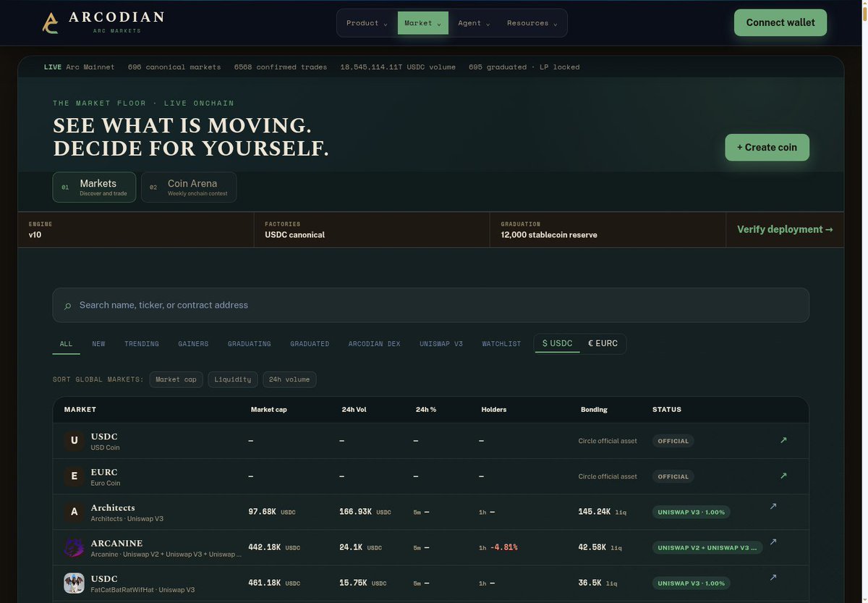The width and height of the screenshot is (868, 603).
Task: Select the WATCHLIST filter tab
Action: (x=501, y=344)
